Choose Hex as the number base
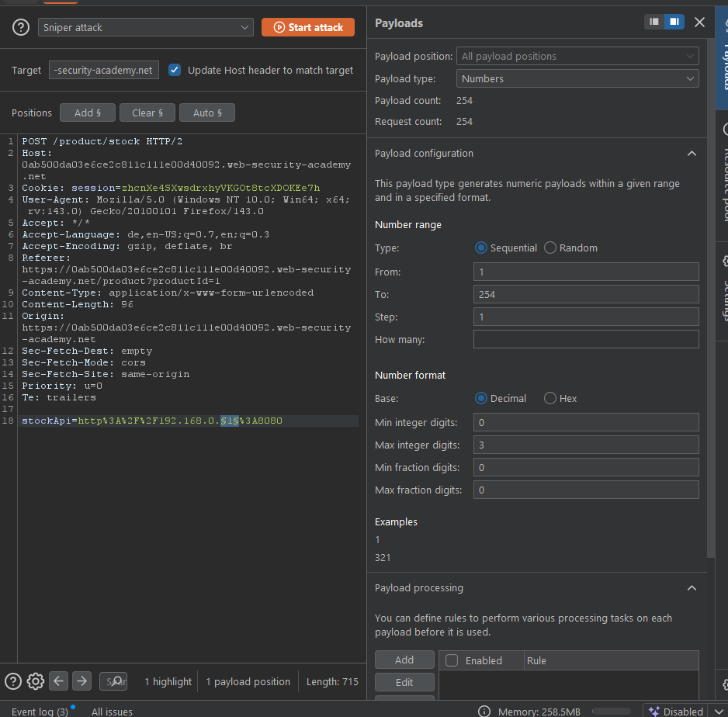The height and width of the screenshot is (717, 728). tap(550, 398)
